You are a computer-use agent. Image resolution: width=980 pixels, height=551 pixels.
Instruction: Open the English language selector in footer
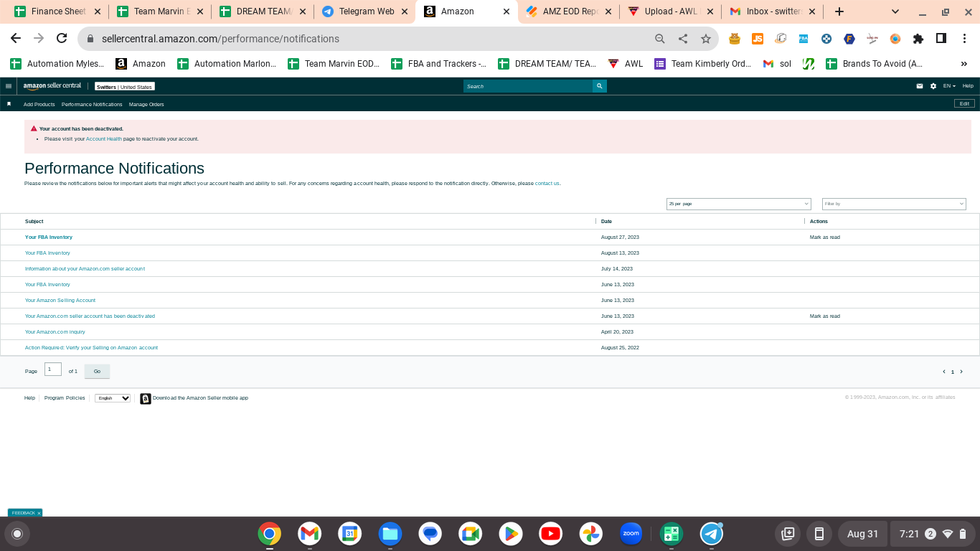click(x=113, y=398)
